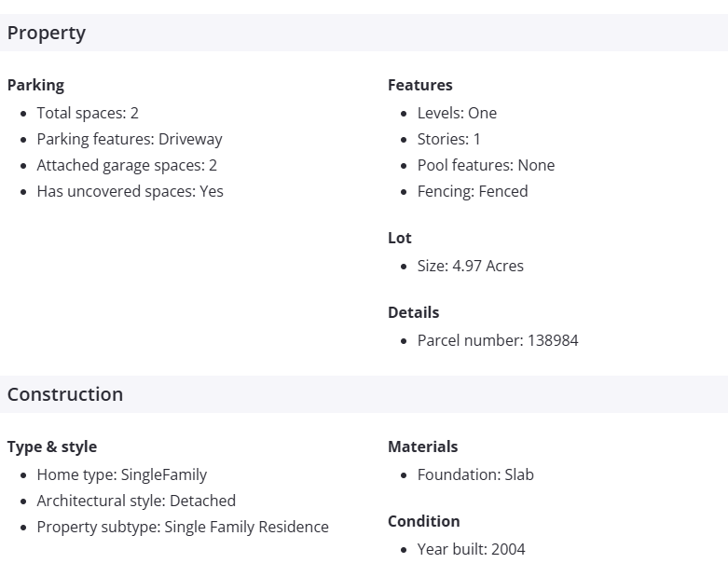This screenshot has height=577, width=728.
Task: Click Has uncovered spaces: Yes line
Action: [x=130, y=191]
